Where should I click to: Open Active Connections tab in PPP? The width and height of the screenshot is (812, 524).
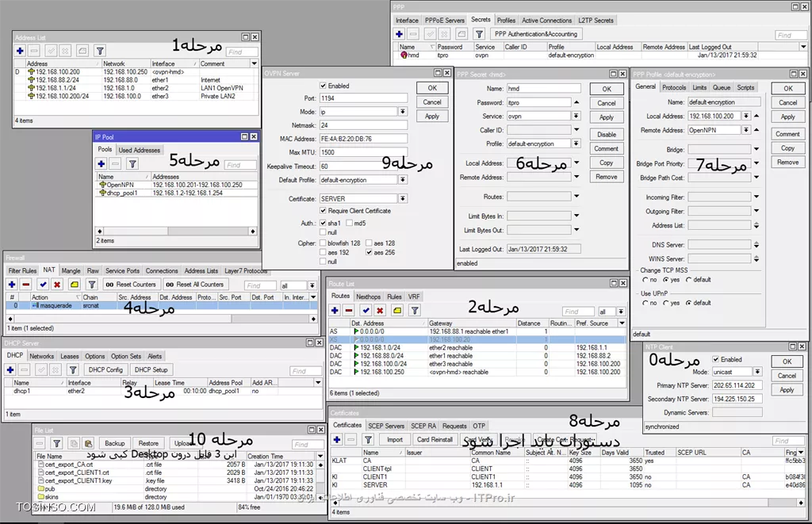click(546, 20)
